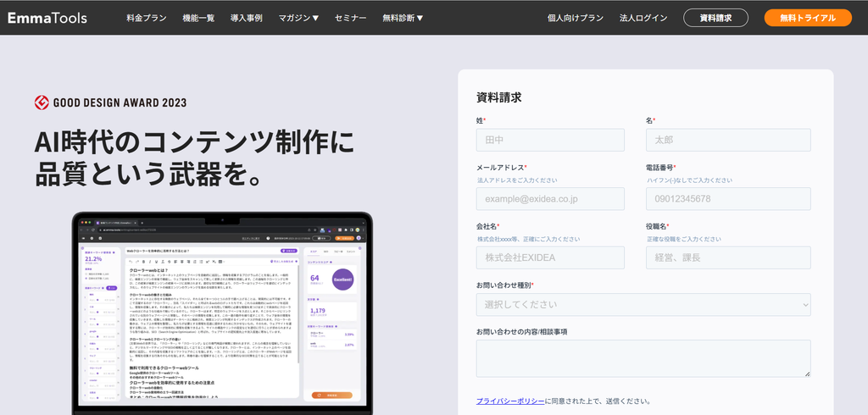Click the 電話番号 input field
The image size is (868, 415).
click(x=728, y=199)
